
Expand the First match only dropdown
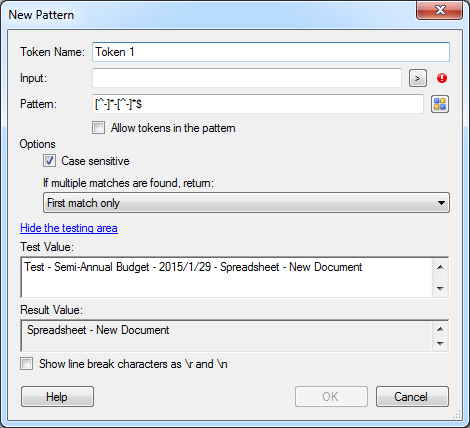[246, 203]
